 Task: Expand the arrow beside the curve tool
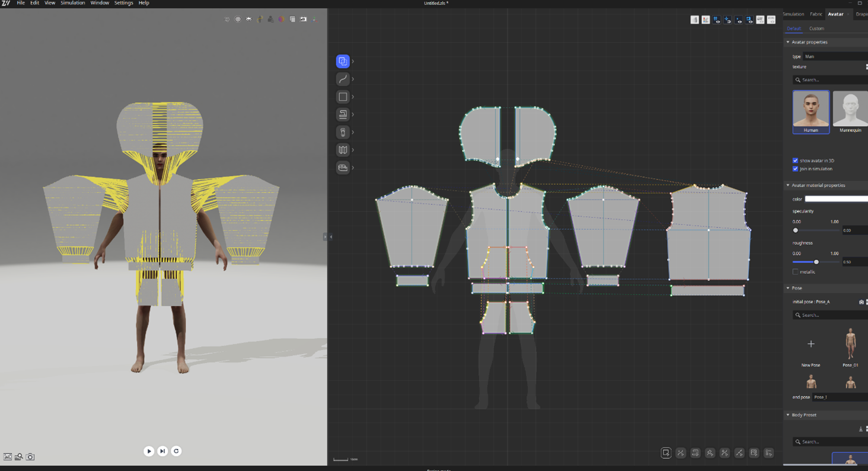[353, 79]
